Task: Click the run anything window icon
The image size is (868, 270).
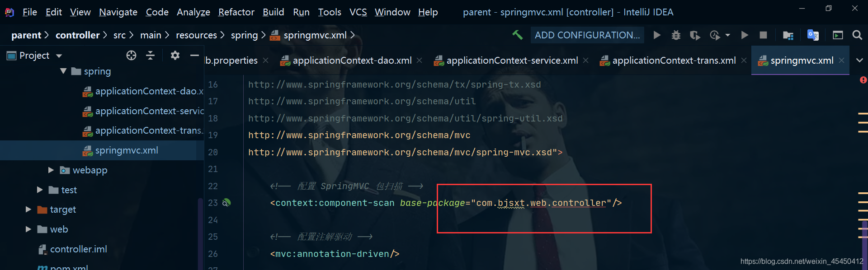Action: (838, 35)
